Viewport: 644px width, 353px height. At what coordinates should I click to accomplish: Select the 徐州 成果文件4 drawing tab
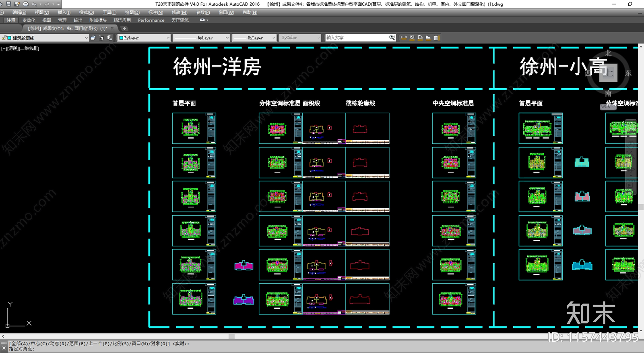[67, 29]
